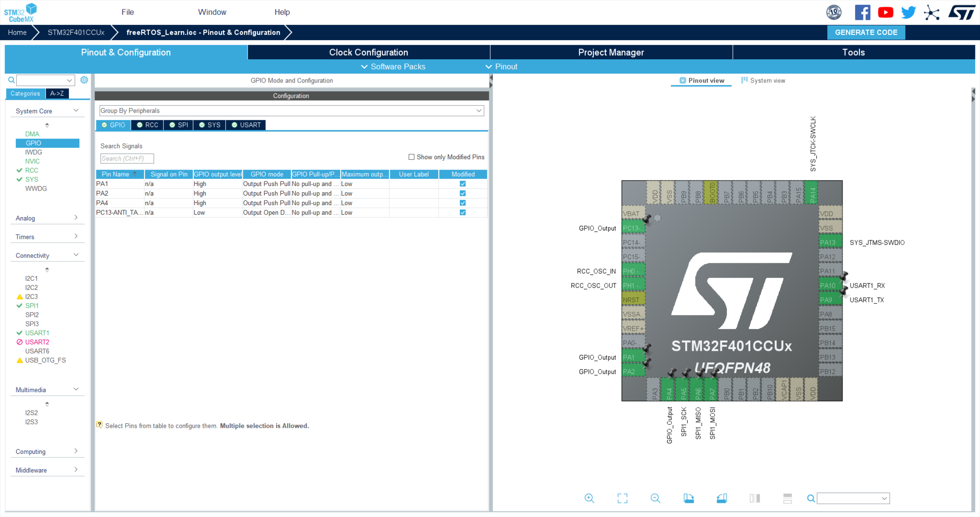Fit the chip view to the window
The width and height of the screenshot is (980, 517).
[x=622, y=498]
